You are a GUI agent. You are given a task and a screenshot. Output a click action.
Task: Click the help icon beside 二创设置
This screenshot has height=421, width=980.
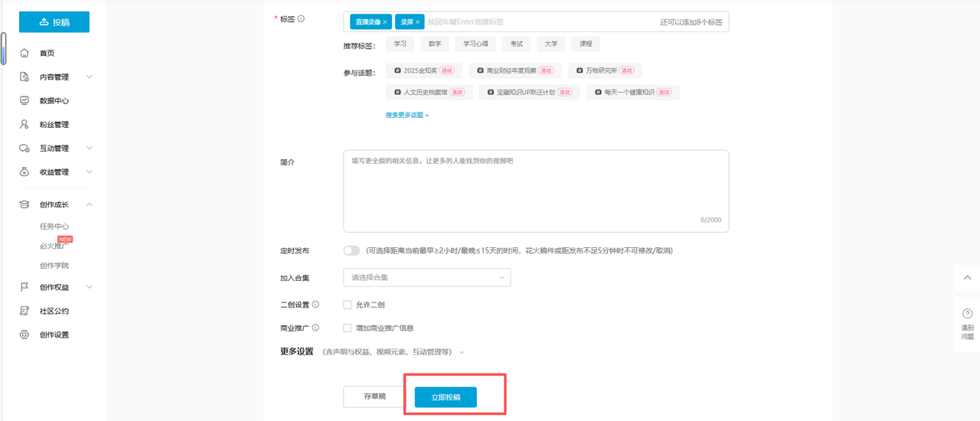[315, 305]
